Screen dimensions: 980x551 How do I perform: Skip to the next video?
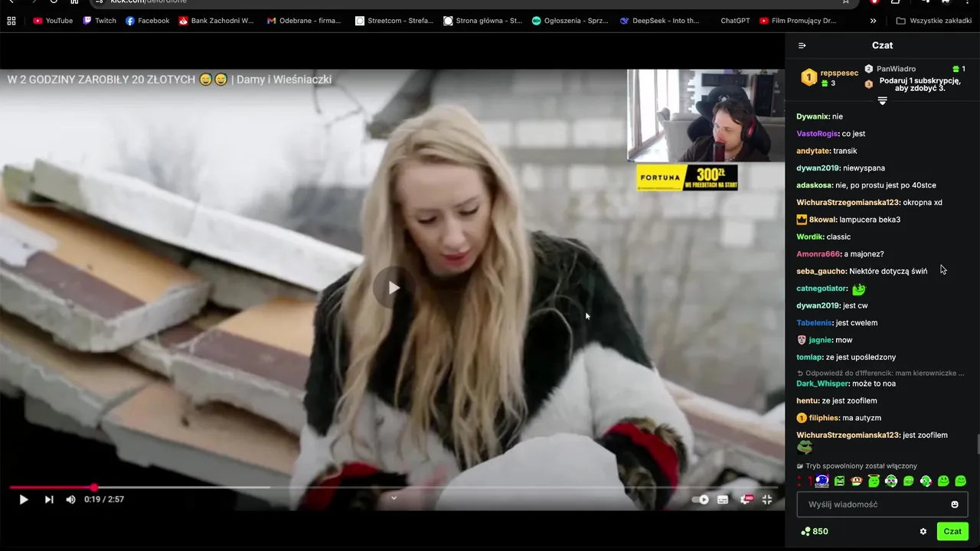coord(49,499)
